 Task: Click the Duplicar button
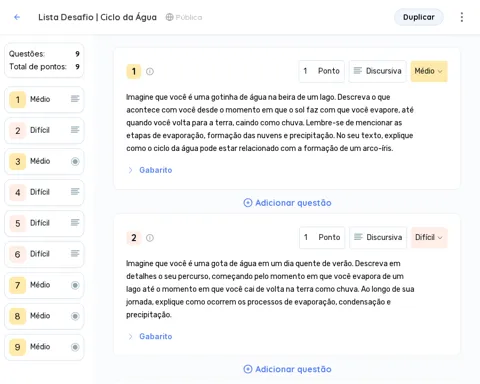coord(419,17)
